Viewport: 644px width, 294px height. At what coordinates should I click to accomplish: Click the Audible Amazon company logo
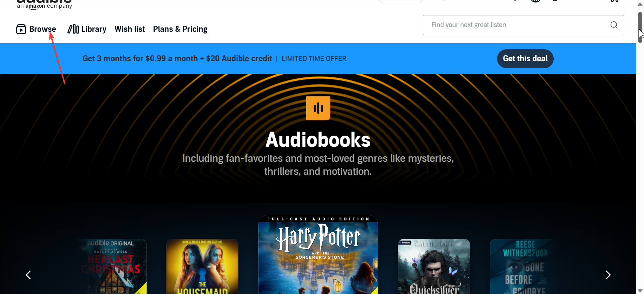pyautogui.click(x=44, y=4)
